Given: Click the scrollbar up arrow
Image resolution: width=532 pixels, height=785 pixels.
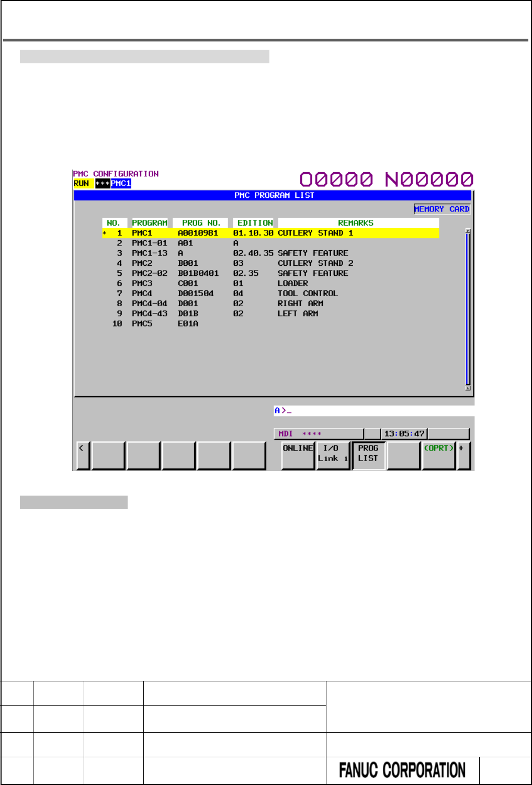Looking at the screenshot, I should [468, 231].
